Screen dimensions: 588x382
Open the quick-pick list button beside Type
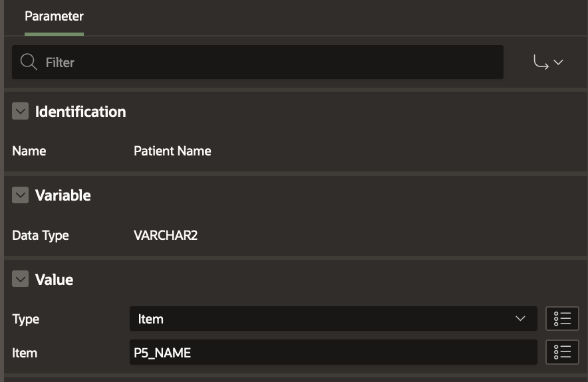562,319
